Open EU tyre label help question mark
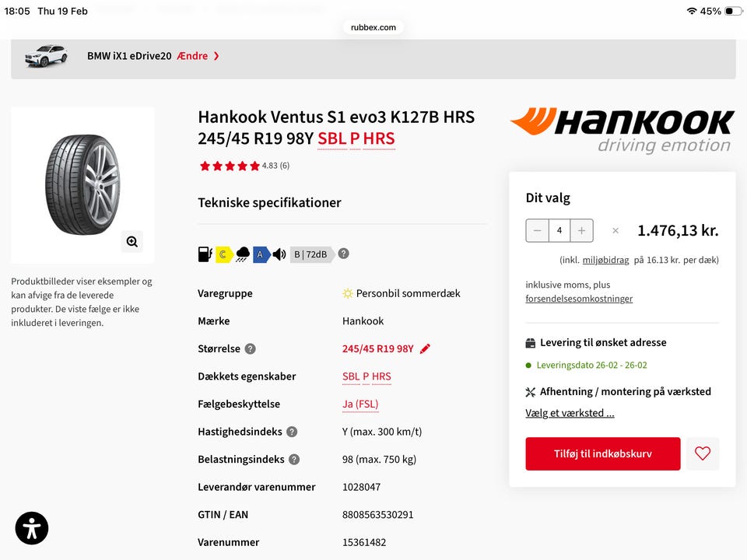 tap(343, 254)
